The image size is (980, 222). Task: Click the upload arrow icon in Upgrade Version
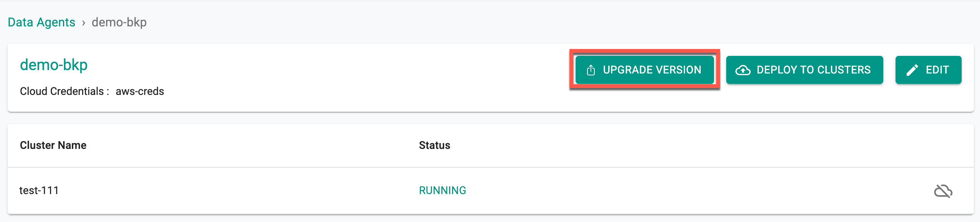(x=591, y=70)
